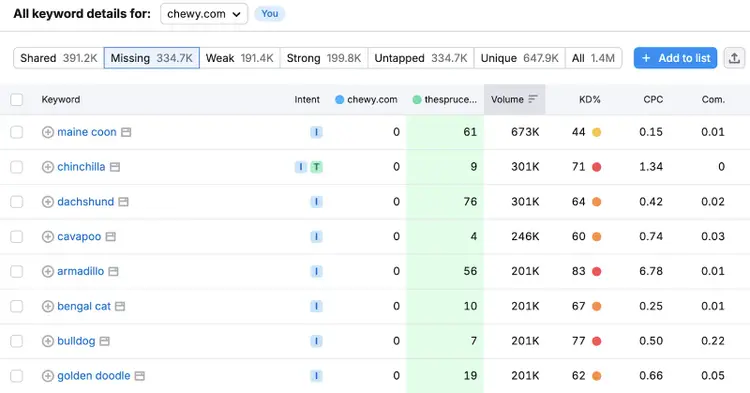The image size is (750, 393).
Task: Switch to the Shared 391.2K tab
Action: click(x=59, y=58)
